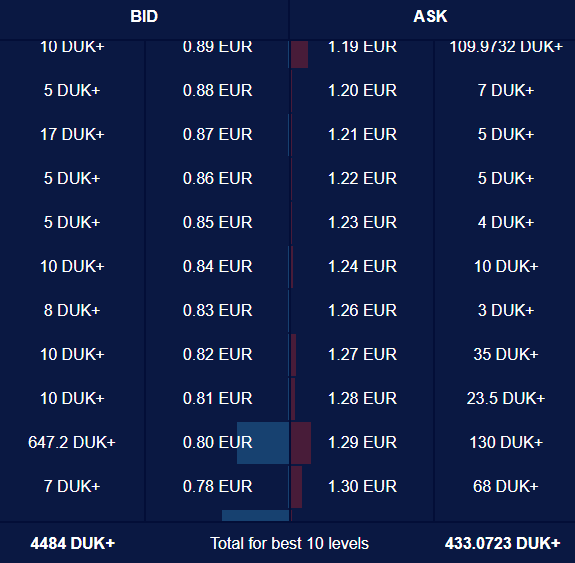This screenshot has width=575, height=563.
Task: Click the 130 DUK+ ask volume
Action: [x=506, y=442]
